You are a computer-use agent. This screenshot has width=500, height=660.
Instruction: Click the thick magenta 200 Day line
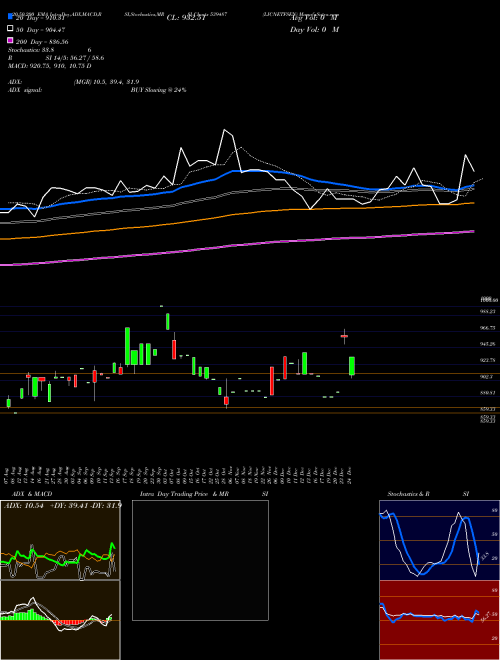click(x=236, y=245)
